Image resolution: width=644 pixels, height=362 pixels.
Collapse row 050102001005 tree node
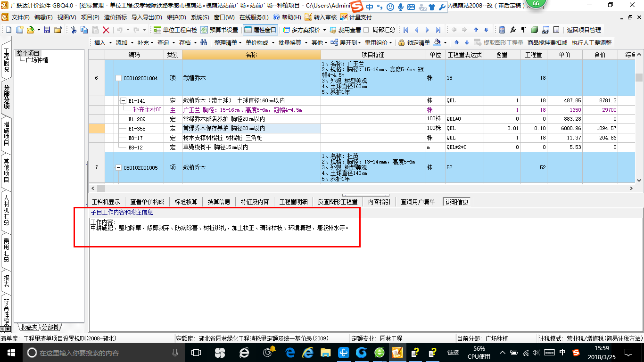(x=119, y=168)
